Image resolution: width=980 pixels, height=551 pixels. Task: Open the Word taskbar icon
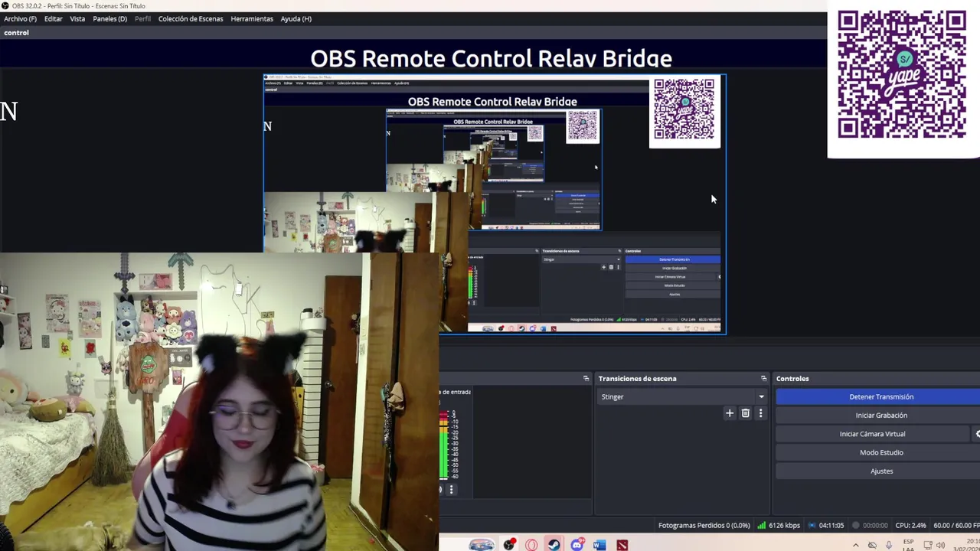coord(599,545)
